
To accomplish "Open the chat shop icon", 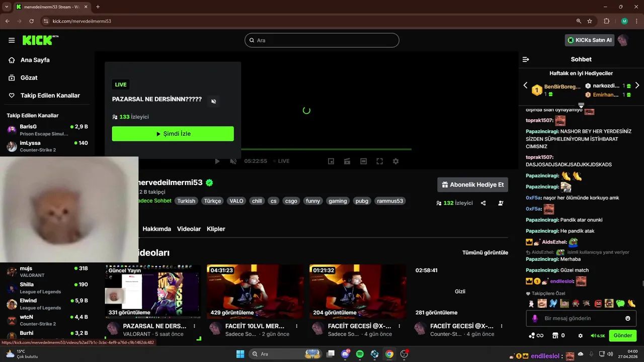I will [555, 335].
